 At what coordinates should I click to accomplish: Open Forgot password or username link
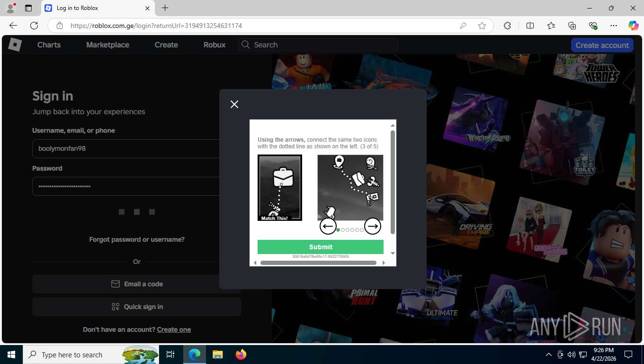tap(137, 239)
